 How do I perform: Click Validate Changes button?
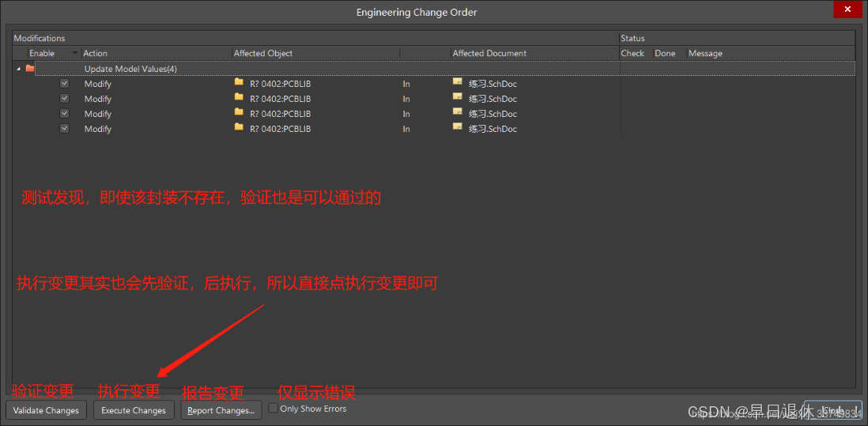(46, 410)
